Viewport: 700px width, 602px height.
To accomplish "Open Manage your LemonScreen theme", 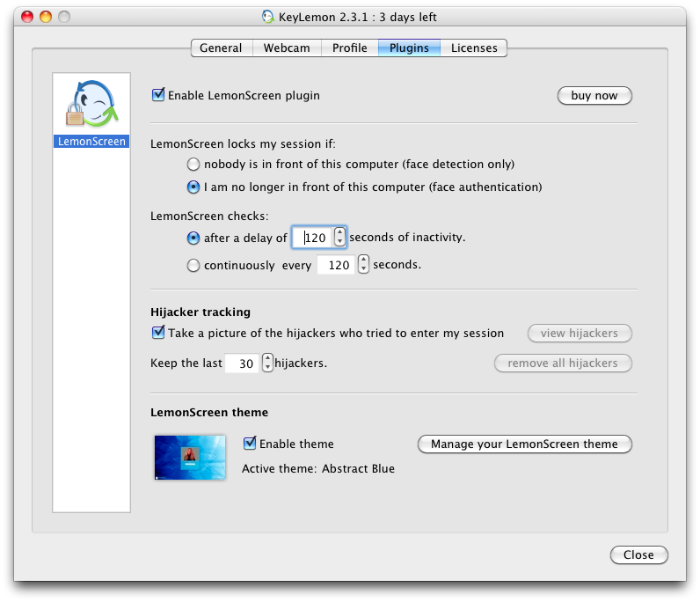I will (524, 444).
